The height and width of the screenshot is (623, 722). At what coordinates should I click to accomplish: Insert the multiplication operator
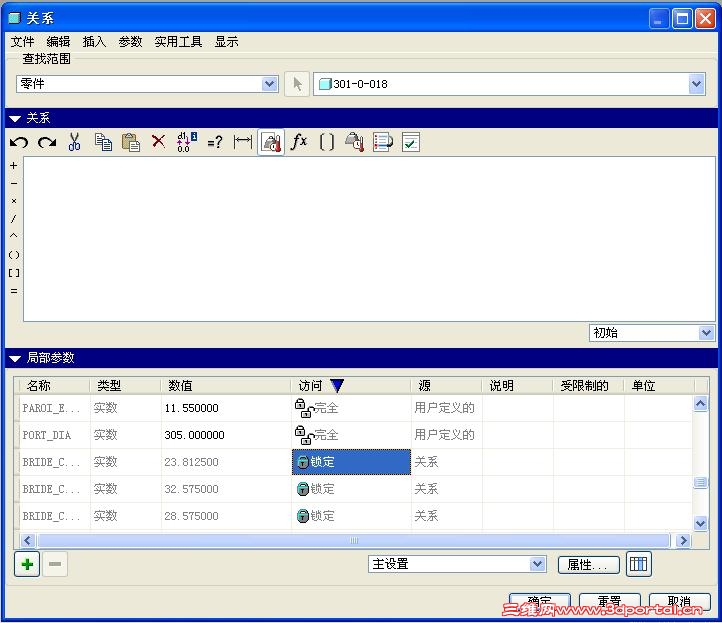(x=14, y=201)
